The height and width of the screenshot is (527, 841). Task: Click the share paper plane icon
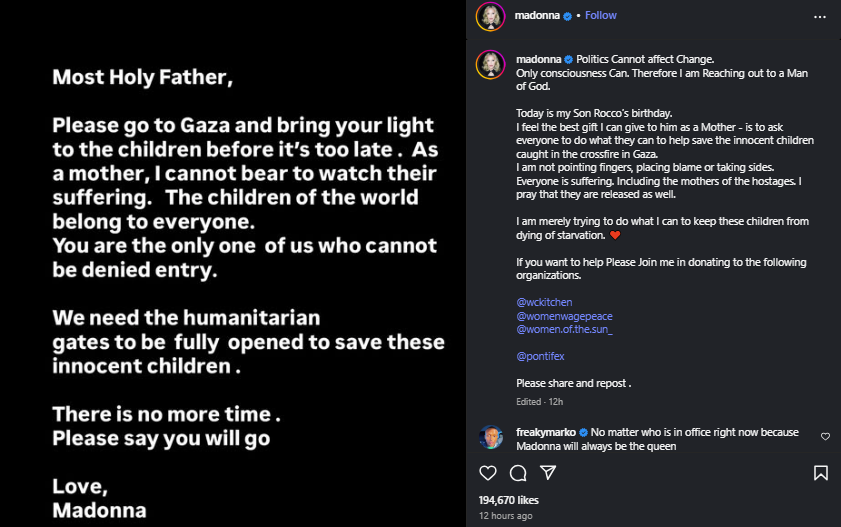tap(548, 472)
